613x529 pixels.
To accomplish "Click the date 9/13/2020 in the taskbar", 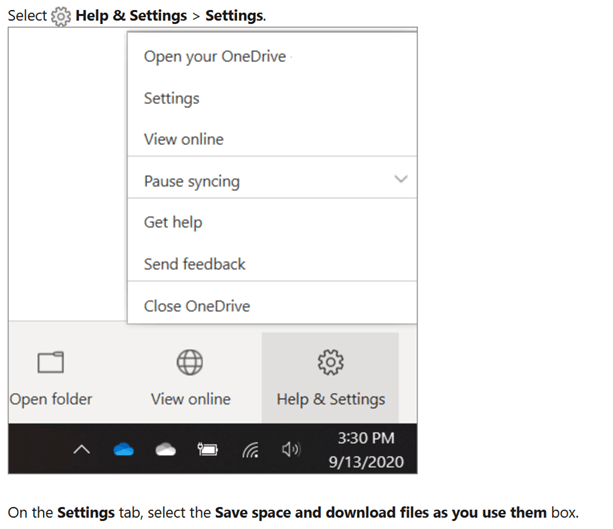I will tap(366, 462).
